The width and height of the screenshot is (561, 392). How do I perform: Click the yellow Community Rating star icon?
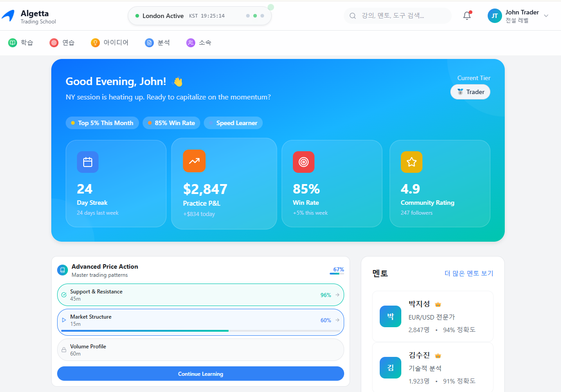click(x=412, y=162)
